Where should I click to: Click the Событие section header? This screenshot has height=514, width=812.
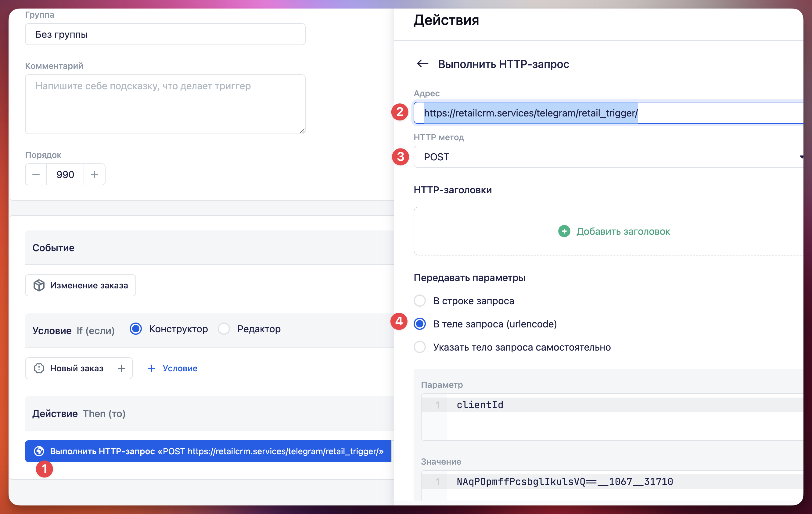point(210,247)
